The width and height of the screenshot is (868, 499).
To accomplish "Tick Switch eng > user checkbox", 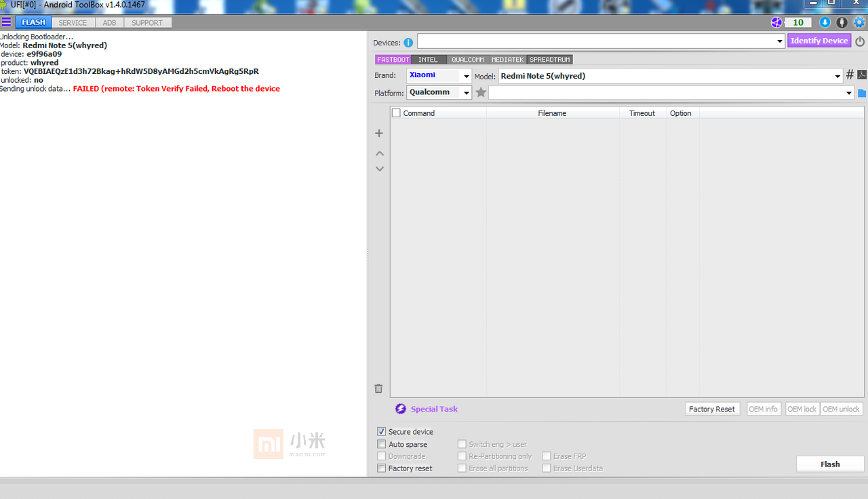I will (462, 444).
